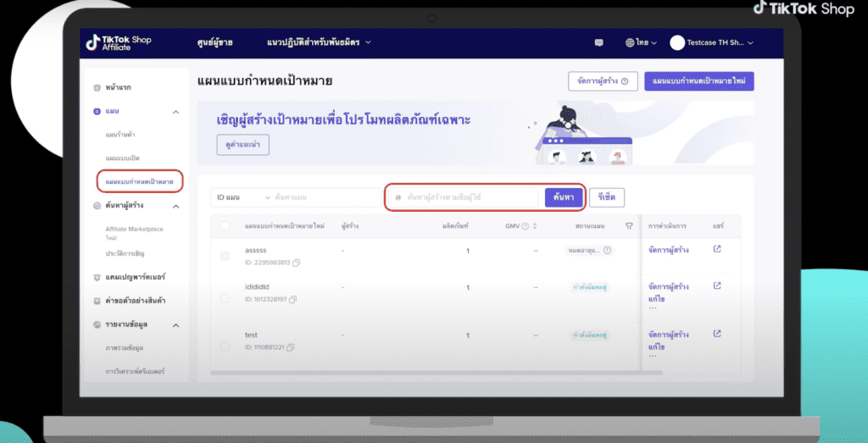This screenshot has width=868, height=443.
Task: Click the table horizontal scrollbar
Action: [x=437, y=372]
